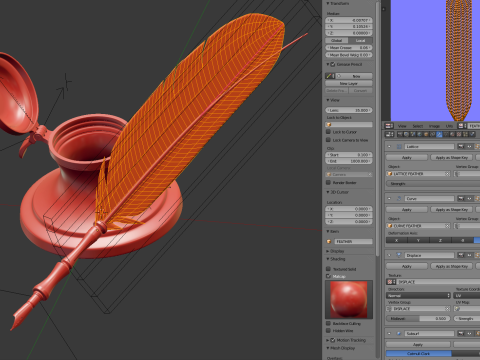Open the Object properties tab
Screen dimensions: 480x360
pyautogui.click(x=426, y=134)
